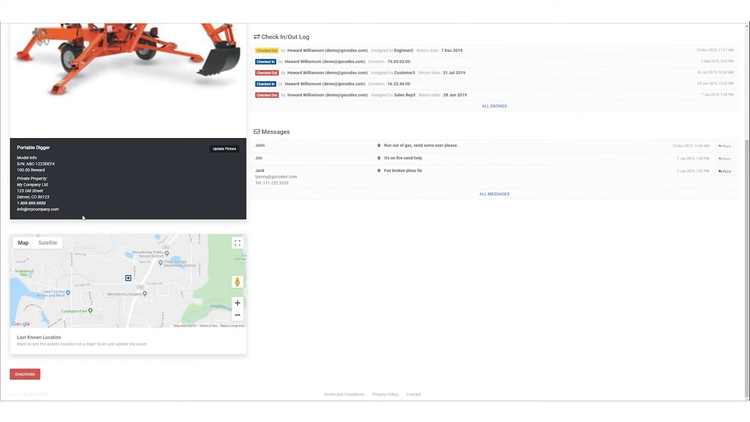This screenshot has width=750, height=422.
Task: Open Terms and Conditions footer link
Action: pos(344,395)
